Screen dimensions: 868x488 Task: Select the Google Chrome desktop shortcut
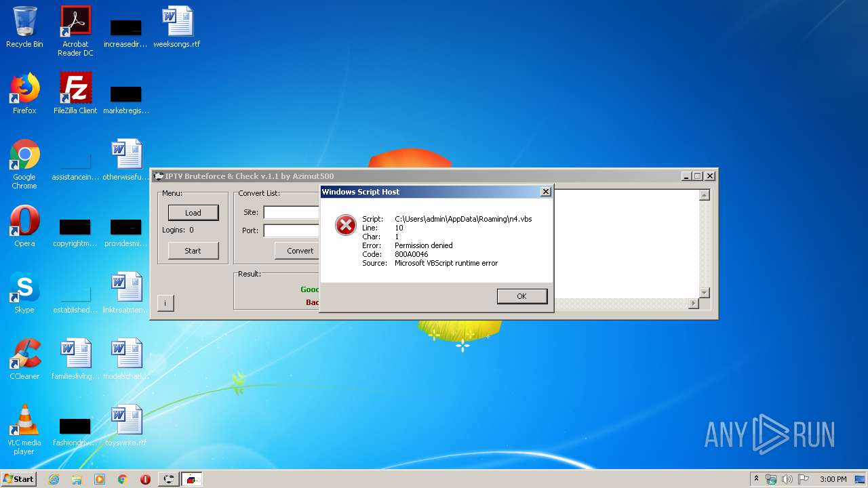(x=24, y=164)
